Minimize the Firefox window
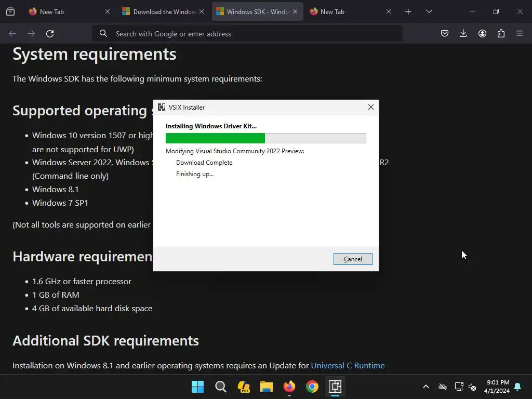 coord(472,11)
